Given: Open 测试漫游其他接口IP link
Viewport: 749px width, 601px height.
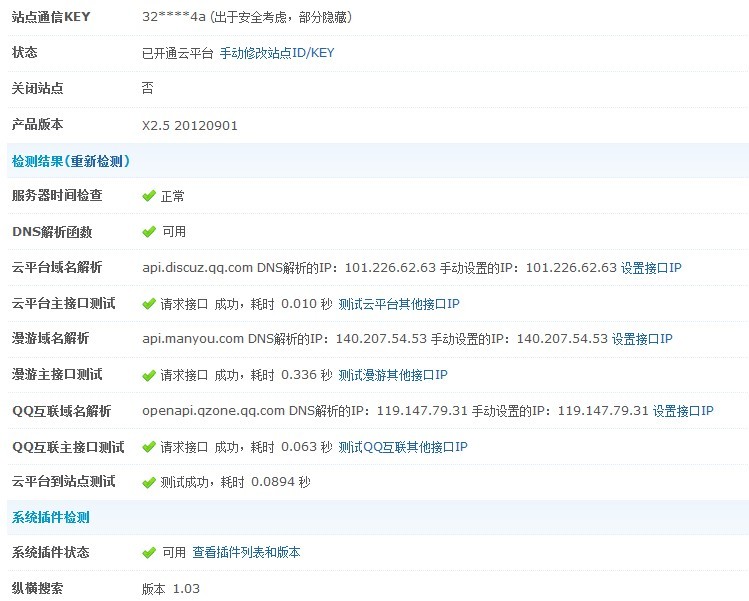Looking at the screenshot, I should pyautogui.click(x=393, y=375).
